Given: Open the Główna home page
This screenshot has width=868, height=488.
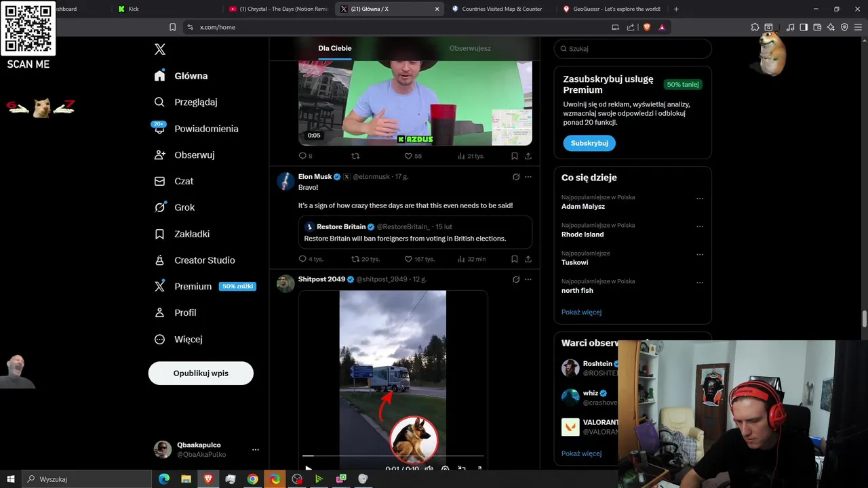Looking at the screenshot, I should pos(181,76).
